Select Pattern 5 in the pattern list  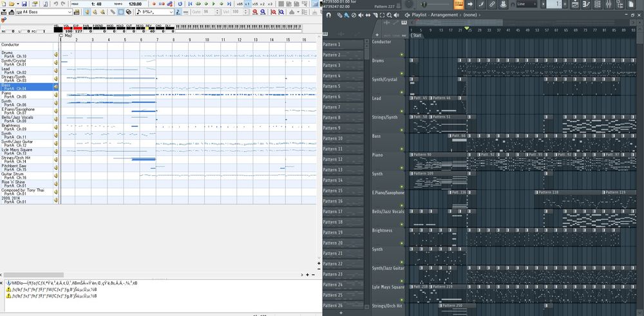[x=343, y=87]
